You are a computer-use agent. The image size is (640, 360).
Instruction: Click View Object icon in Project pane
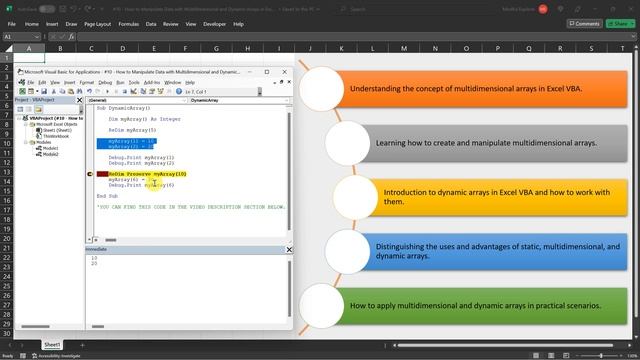click(x=29, y=109)
